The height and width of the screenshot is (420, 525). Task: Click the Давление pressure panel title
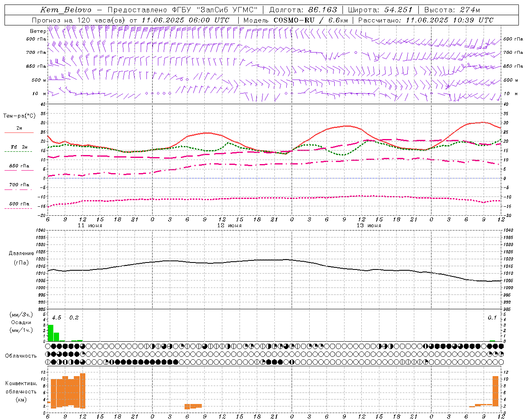(21, 253)
